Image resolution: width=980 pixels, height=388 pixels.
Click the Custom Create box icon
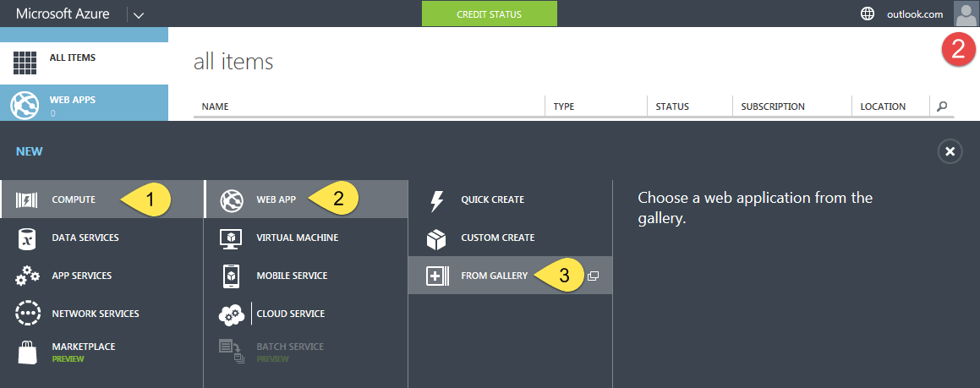(x=436, y=238)
